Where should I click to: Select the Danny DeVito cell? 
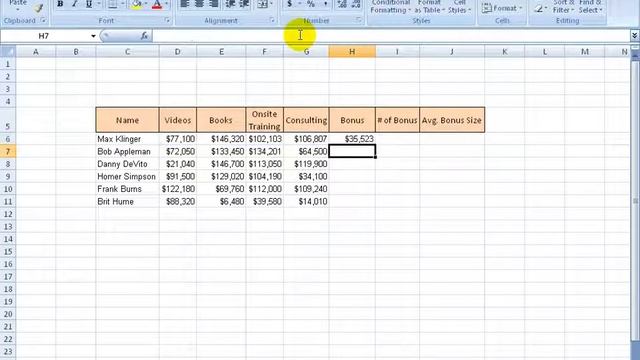pos(127,164)
